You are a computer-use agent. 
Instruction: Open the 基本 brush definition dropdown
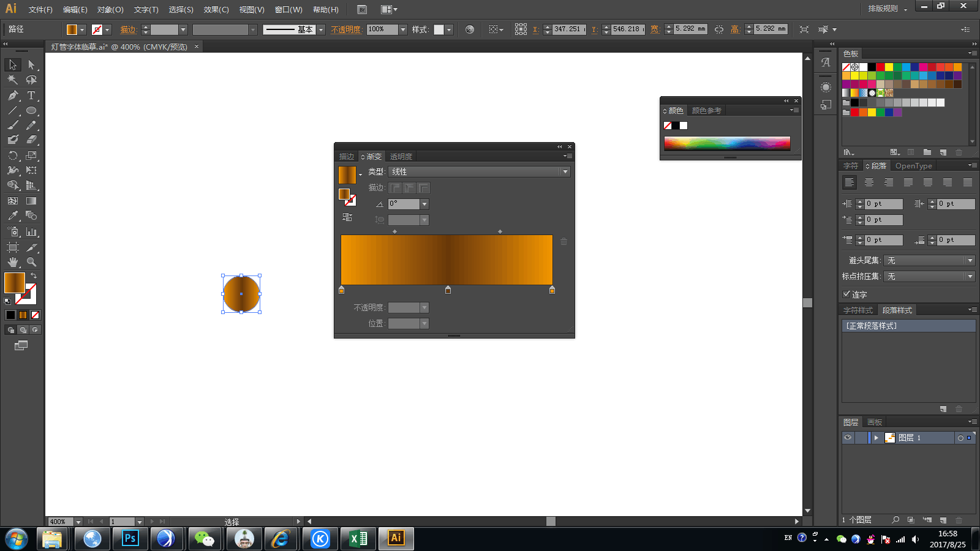(x=320, y=29)
